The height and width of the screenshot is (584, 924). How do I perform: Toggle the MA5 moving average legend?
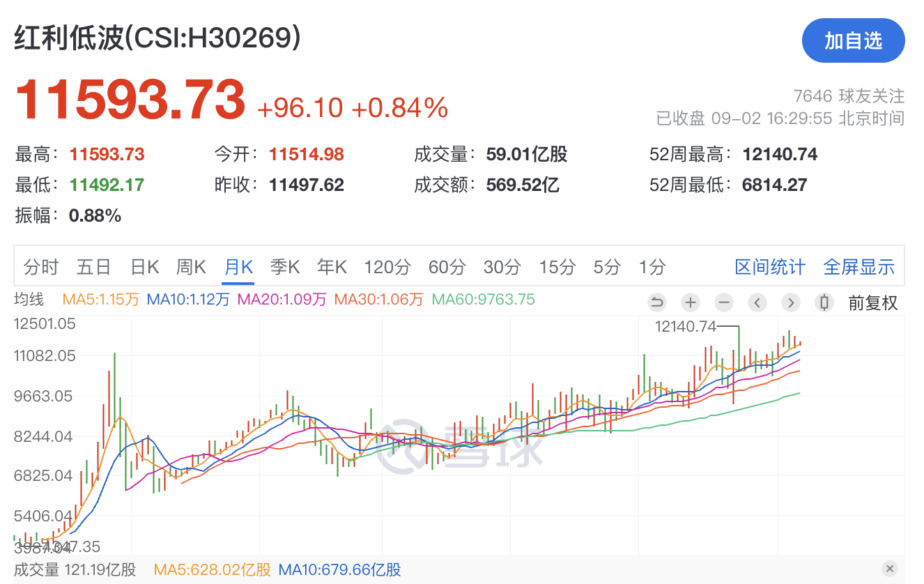tap(100, 300)
